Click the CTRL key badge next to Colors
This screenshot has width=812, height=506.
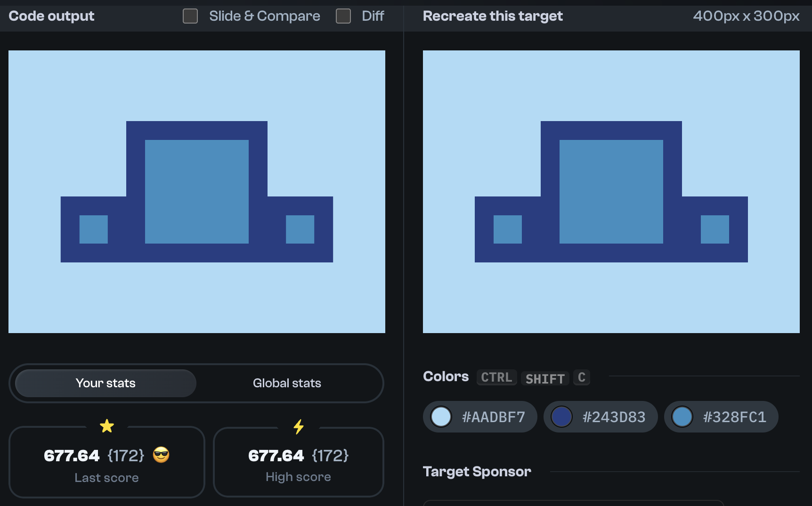(x=496, y=377)
